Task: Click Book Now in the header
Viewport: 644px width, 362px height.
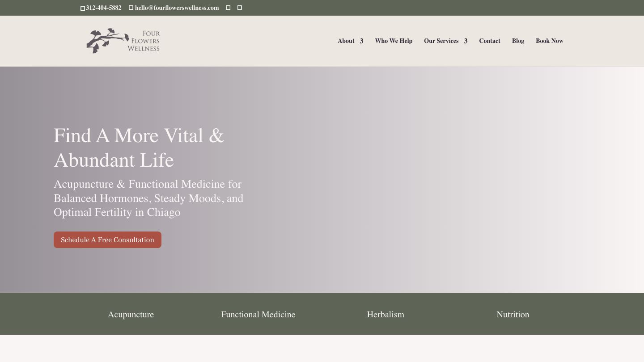Action: pos(550,41)
